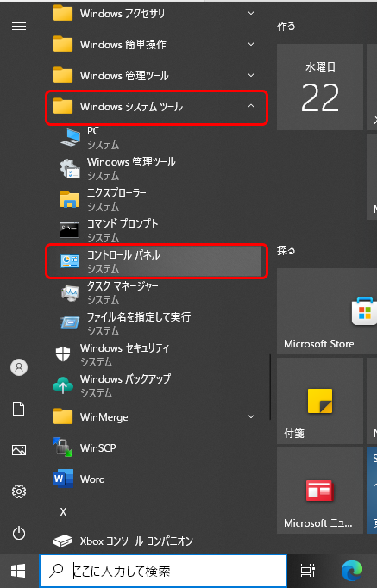Click the WinMerge folder label
This screenshot has width=377, height=588.
[x=104, y=417]
